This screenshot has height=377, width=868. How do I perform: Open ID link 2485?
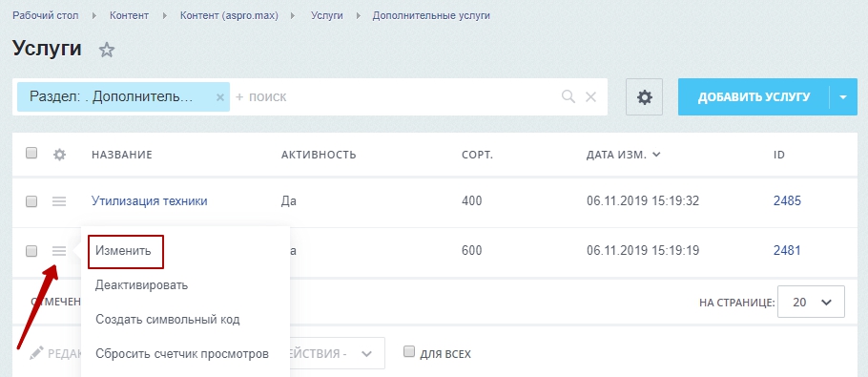[x=787, y=201]
